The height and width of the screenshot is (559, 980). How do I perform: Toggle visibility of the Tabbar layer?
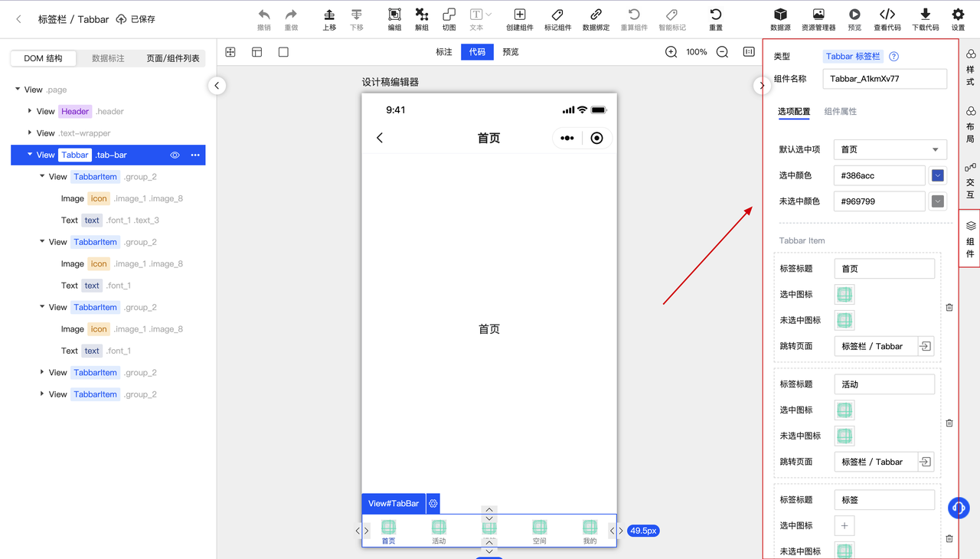point(175,155)
